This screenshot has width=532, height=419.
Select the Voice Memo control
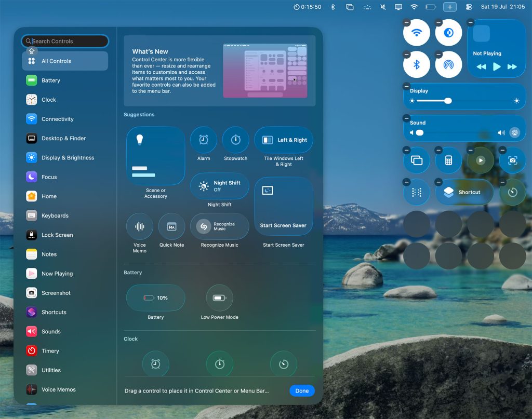coord(139,226)
